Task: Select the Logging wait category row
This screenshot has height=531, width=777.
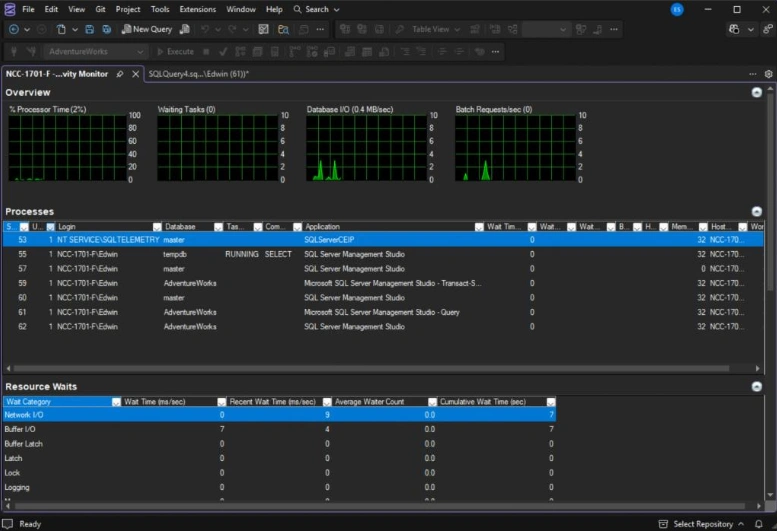Action: point(279,487)
